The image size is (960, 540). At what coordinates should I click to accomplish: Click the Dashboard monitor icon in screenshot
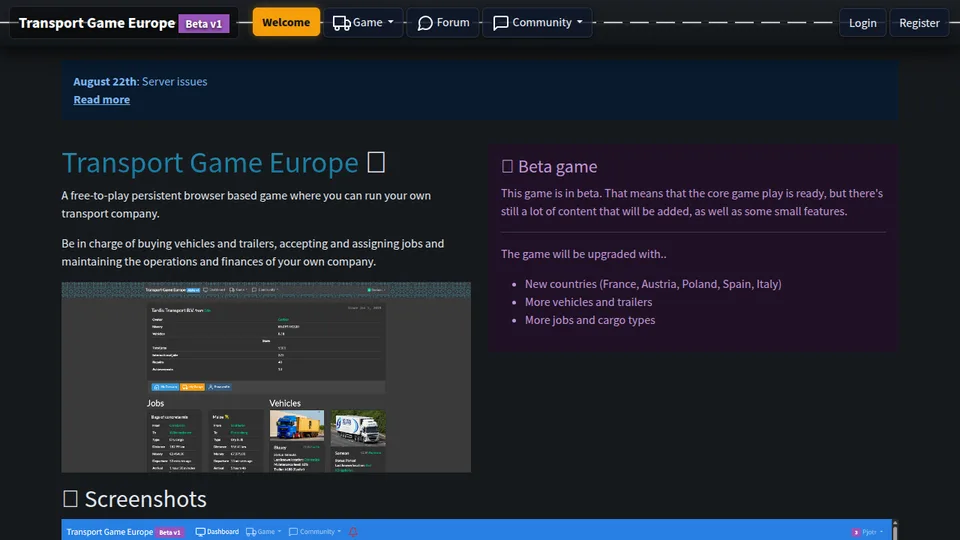200,531
